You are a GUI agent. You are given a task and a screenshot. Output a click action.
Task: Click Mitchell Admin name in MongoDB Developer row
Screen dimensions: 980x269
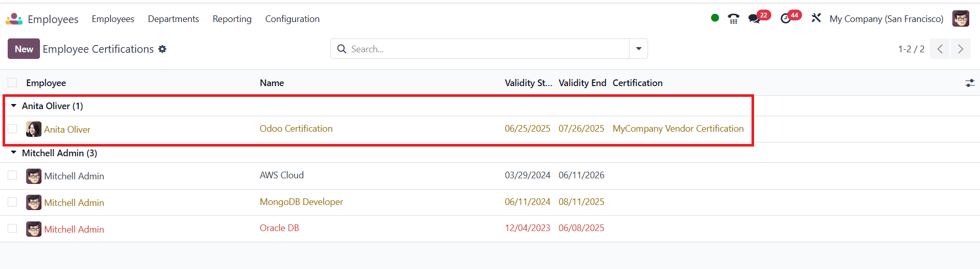point(74,203)
